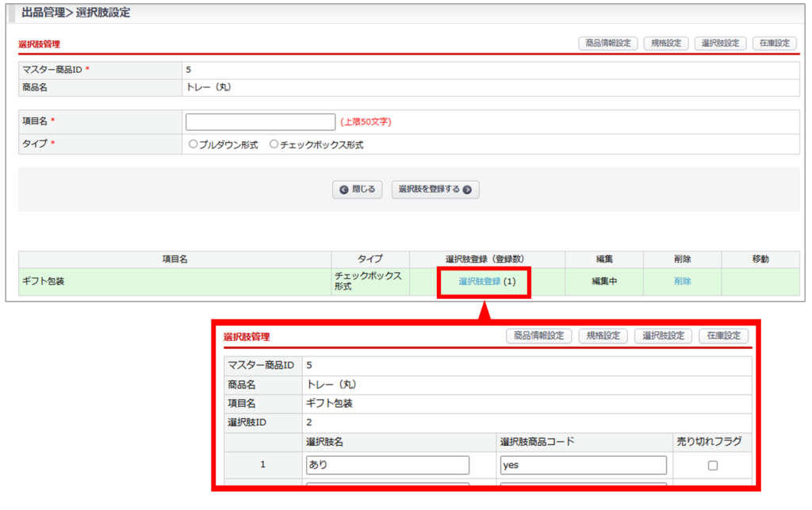
Task: Open the 選択肢登録 (1) link
Action: point(480,282)
